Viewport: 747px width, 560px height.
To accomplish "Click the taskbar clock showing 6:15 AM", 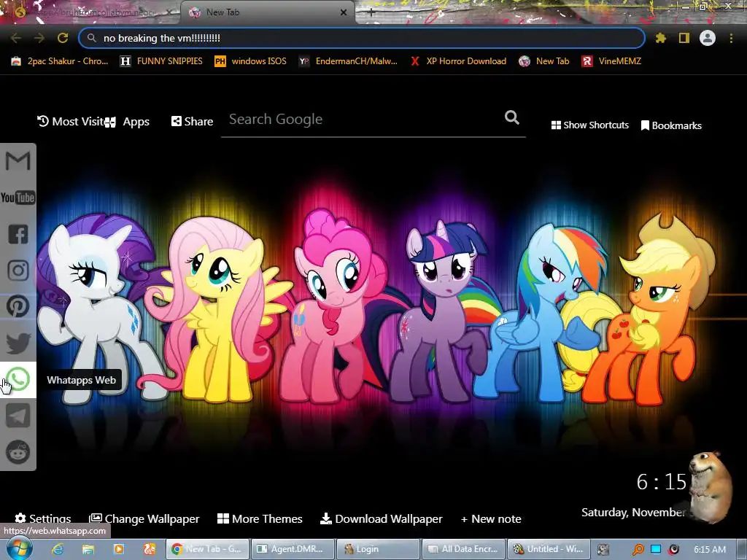I will pyautogui.click(x=710, y=550).
